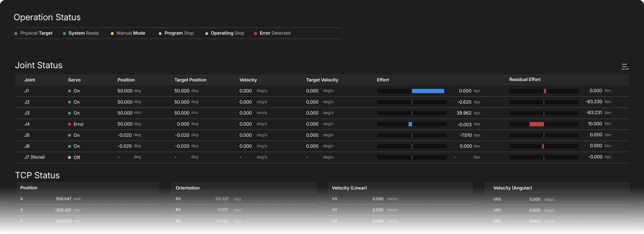This screenshot has width=644, height=234.
Task: Select the J6 joint row label
Action: tap(27, 146)
